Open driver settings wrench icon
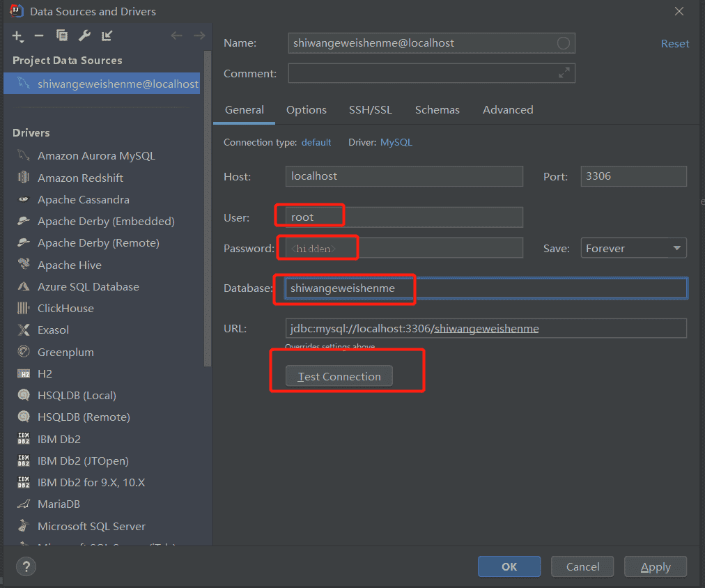Screen dimensions: 705x588 tap(84, 35)
